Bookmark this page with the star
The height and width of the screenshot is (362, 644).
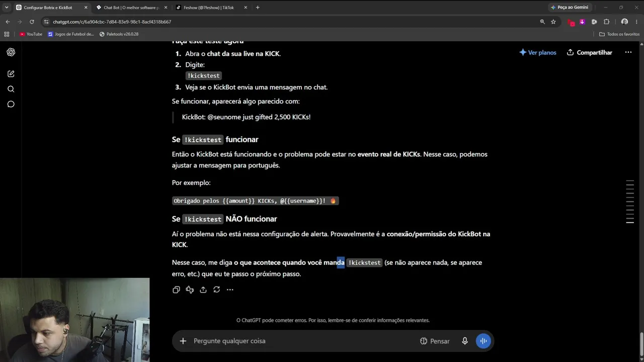[x=553, y=22]
